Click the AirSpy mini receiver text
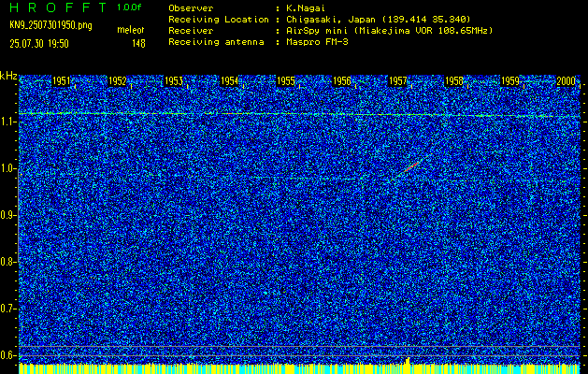The height and width of the screenshot is (374, 588). (390, 31)
